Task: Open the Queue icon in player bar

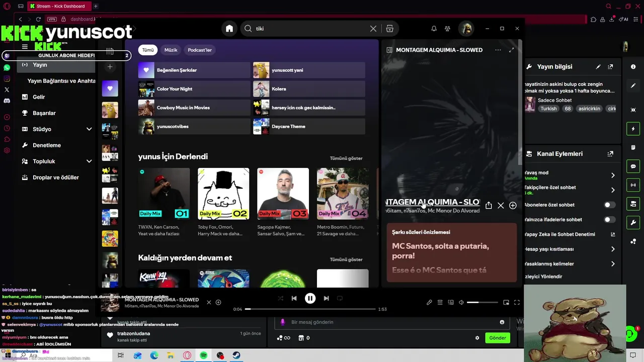Action: click(440, 302)
